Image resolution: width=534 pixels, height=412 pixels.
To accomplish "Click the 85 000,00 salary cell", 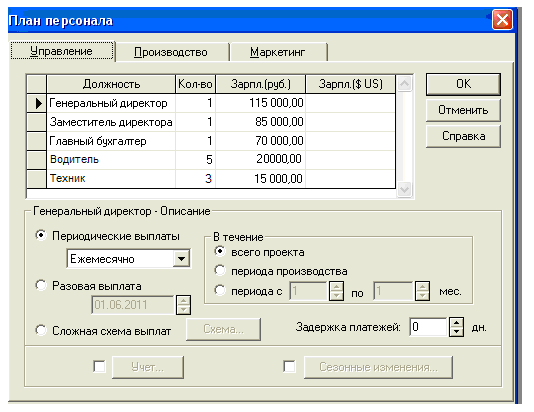I will tap(261, 122).
